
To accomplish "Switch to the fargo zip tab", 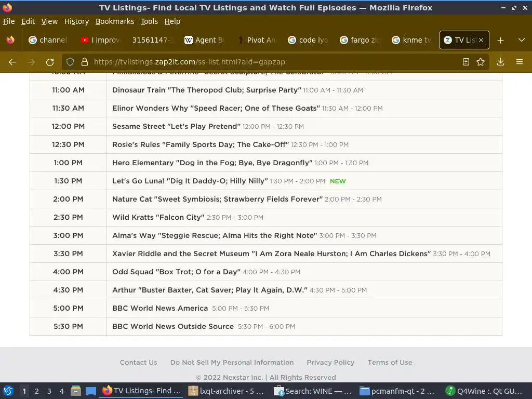I will 361,40.
